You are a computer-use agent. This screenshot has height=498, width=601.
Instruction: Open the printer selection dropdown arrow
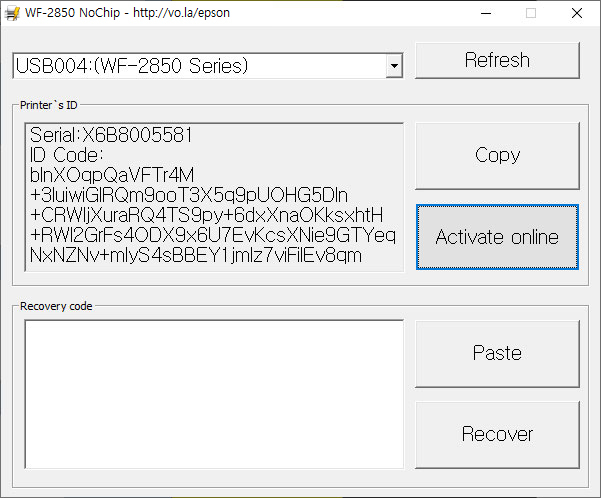[394, 66]
